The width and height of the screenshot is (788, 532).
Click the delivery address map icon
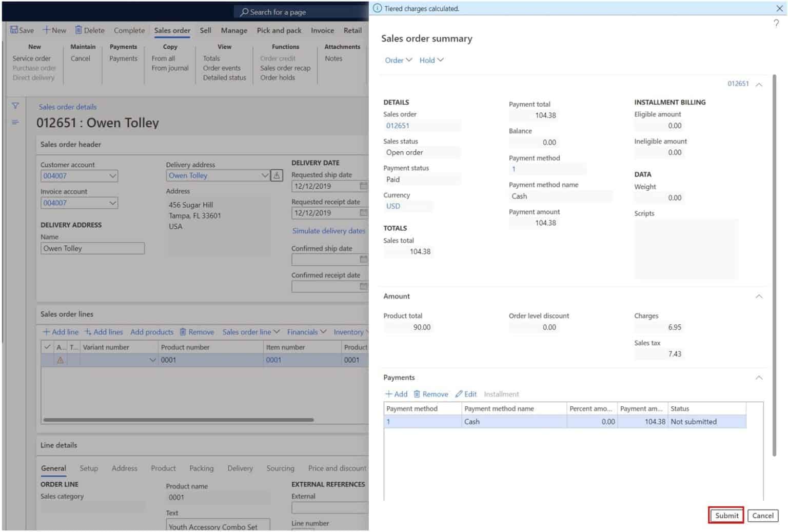(x=277, y=175)
